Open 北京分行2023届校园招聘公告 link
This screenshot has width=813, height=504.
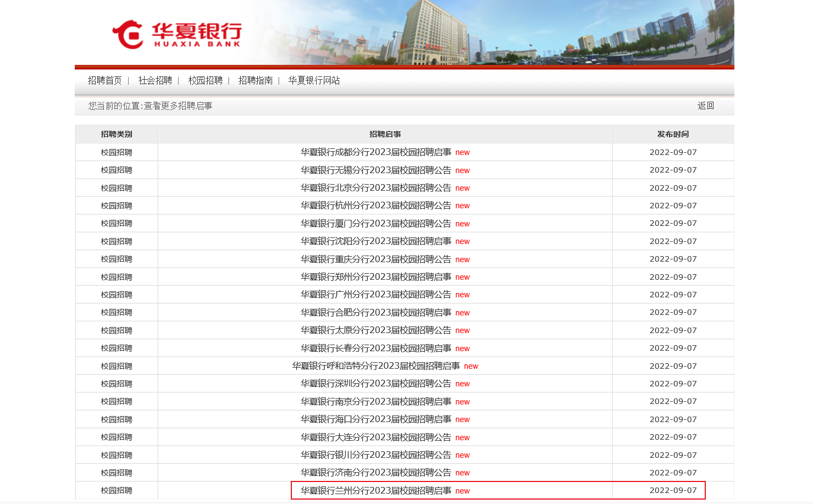pyautogui.click(x=375, y=188)
